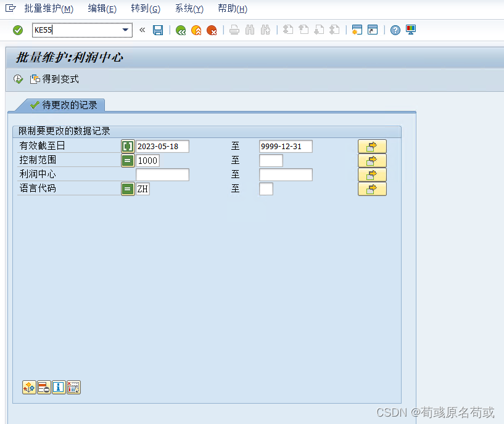Click the Find binoculars icon
Viewport: 504px width, 424px height.
(x=250, y=30)
